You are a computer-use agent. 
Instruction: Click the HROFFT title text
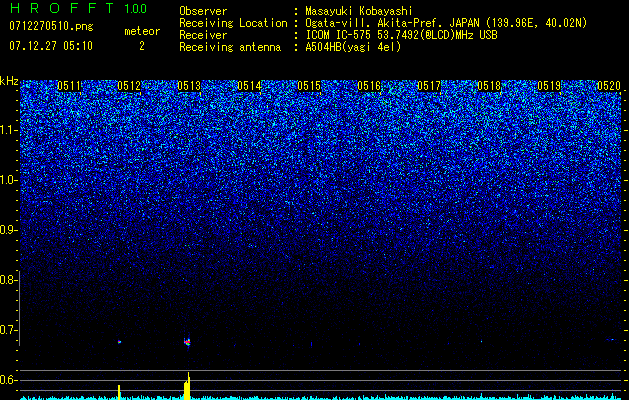[x=62, y=8]
